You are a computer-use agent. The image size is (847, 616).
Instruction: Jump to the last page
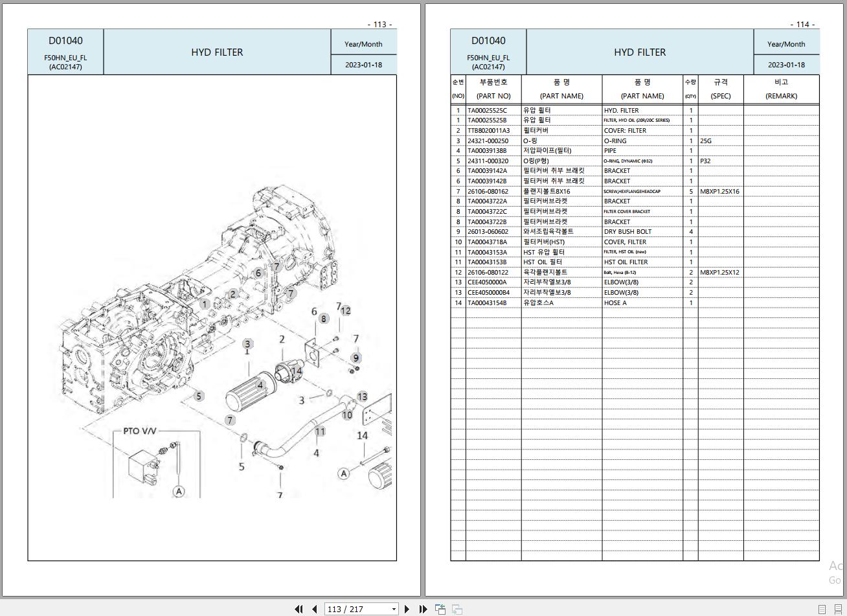pyautogui.click(x=422, y=609)
